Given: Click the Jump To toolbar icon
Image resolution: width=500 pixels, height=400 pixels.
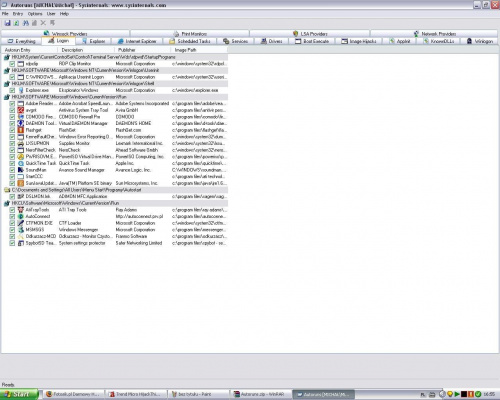Looking at the screenshot, I should click(52, 23).
